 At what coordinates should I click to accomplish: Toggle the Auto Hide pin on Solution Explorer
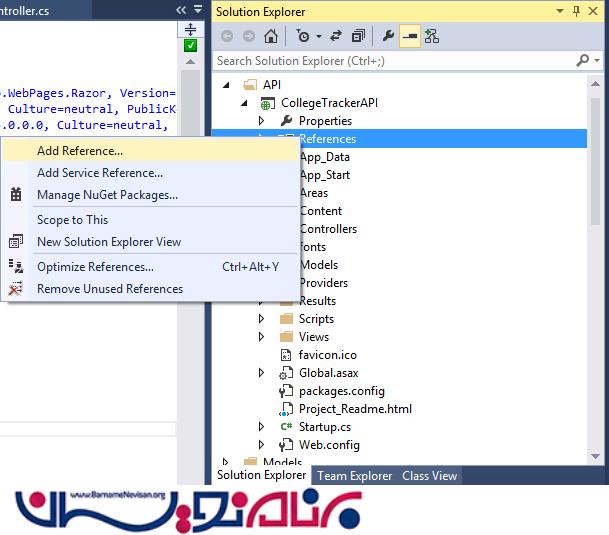tap(577, 11)
